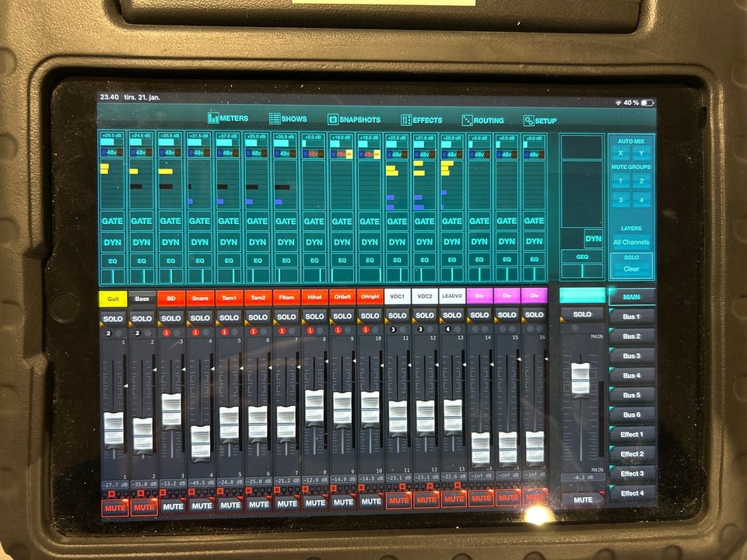Screen dimensions: 747x560
Task: Tap the -49.5 dB level on Snare
Action: coord(201,482)
